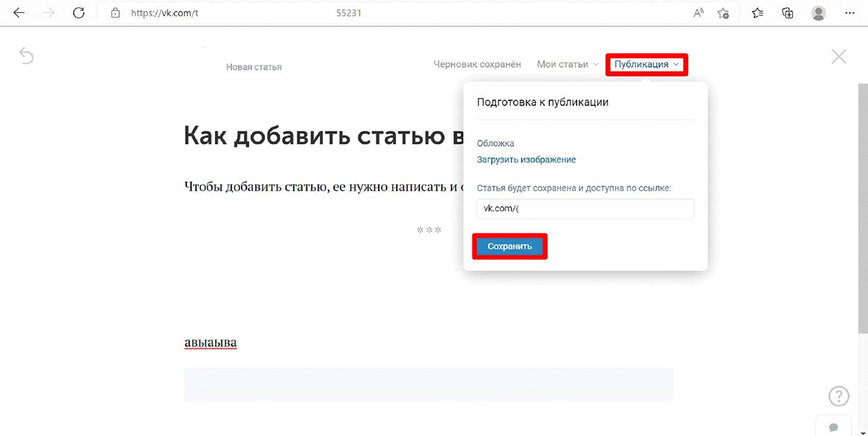Click the browser refresh icon
The image size is (868, 436).
(79, 12)
